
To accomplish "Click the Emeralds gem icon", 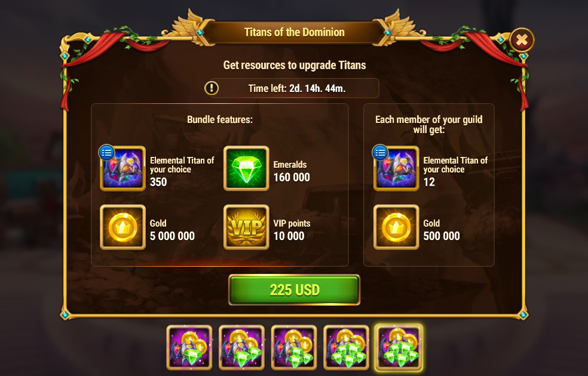I will pyautogui.click(x=246, y=168).
